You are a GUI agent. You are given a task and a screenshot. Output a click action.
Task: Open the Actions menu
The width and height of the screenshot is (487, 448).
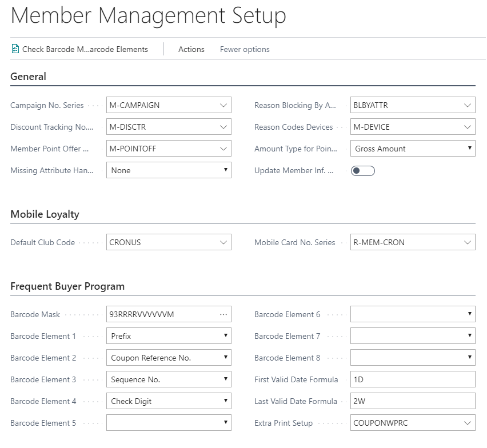191,49
